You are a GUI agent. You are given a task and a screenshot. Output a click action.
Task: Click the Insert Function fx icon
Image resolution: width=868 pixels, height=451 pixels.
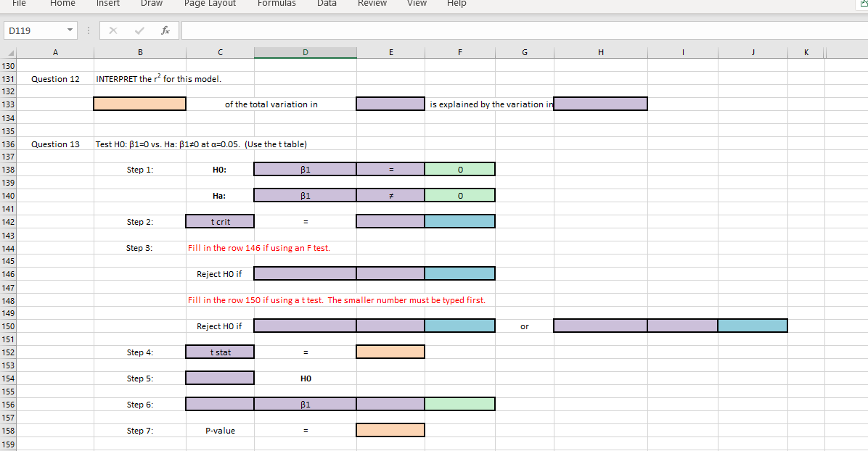coord(165,30)
